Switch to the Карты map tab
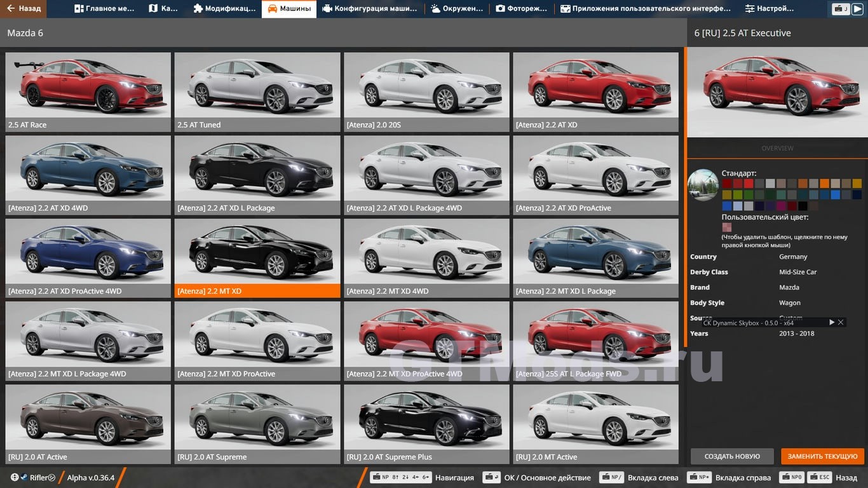Image resolution: width=868 pixels, height=488 pixels. point(163,9)
